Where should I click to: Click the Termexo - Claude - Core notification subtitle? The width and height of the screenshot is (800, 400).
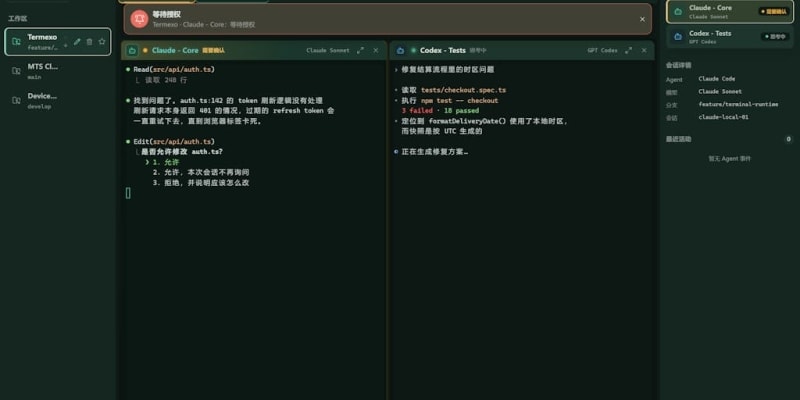point(204,24)
